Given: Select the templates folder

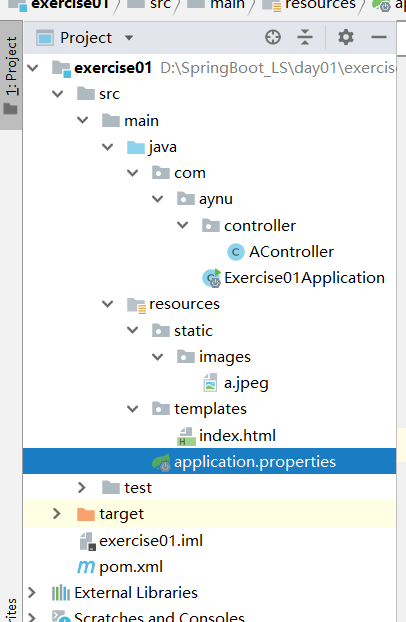Looking at the screenshot, I should 210,409.
